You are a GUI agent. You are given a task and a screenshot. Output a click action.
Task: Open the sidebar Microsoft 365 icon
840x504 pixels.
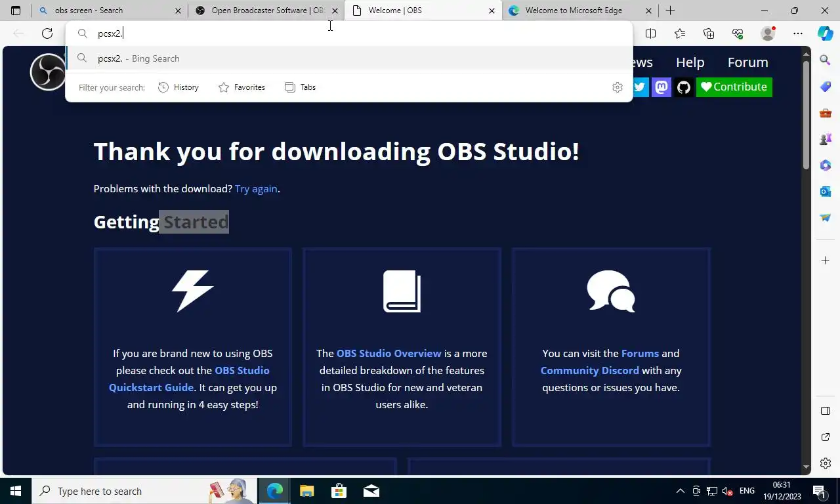click(826, 165)
